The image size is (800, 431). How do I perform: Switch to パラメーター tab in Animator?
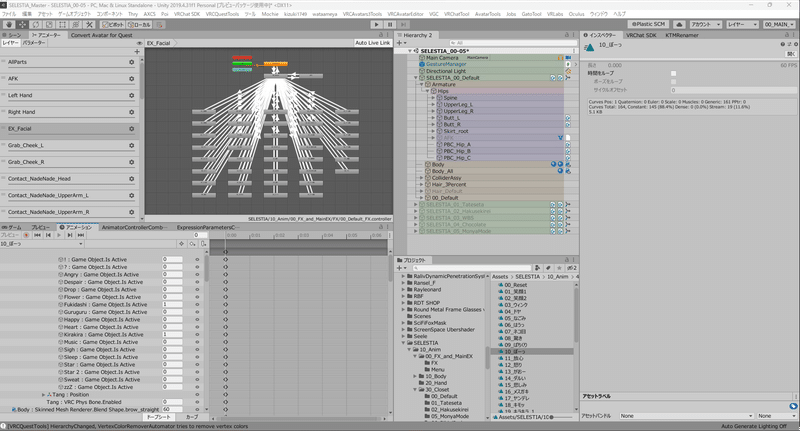point(34,43)
